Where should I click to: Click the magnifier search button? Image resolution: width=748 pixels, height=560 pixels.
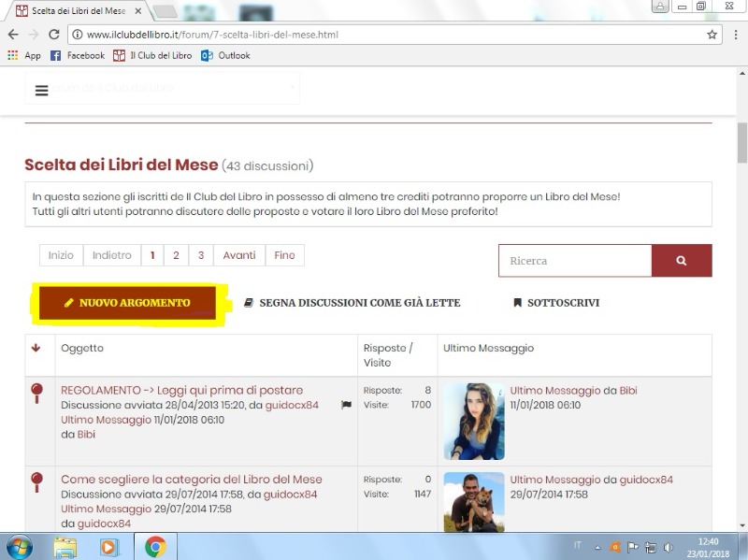681,261
